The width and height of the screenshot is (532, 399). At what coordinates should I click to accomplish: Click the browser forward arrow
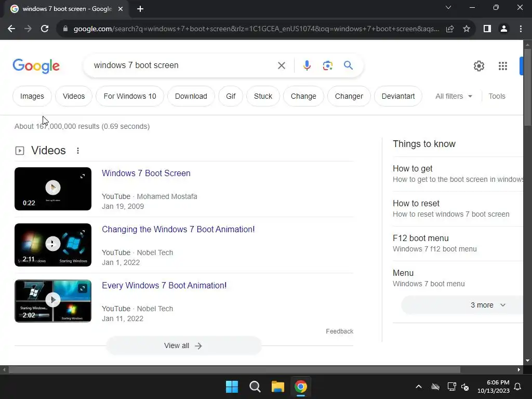[28, 29]
